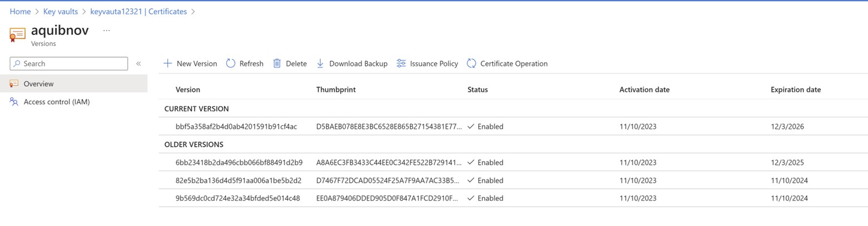This screenshot has width=868, height=226.
Task: Click the Status column header
Action: click(x=477, y=89)
